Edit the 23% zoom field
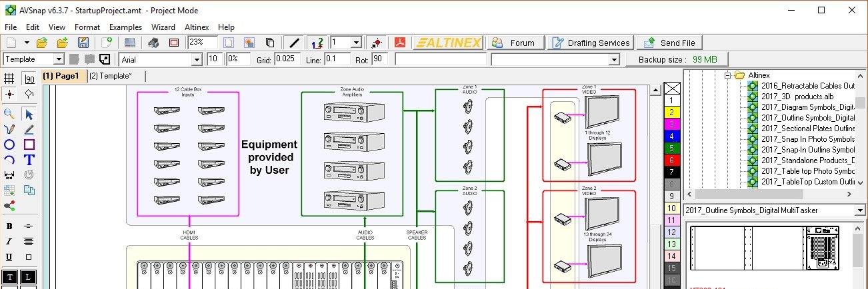This screenshot has width=868, height=289. point(202,42)
